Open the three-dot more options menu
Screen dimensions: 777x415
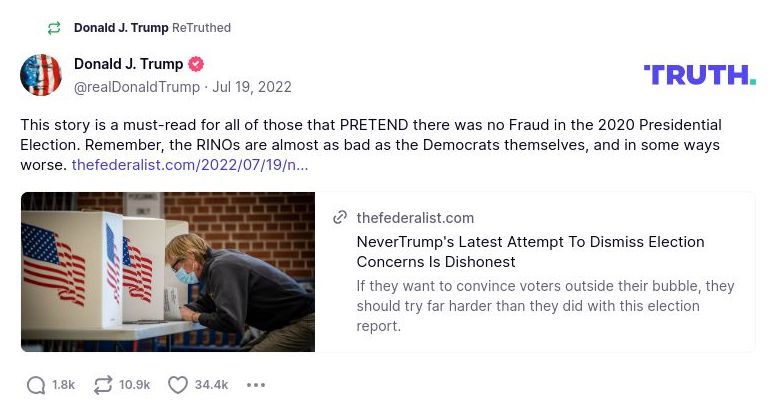[256, 385]
